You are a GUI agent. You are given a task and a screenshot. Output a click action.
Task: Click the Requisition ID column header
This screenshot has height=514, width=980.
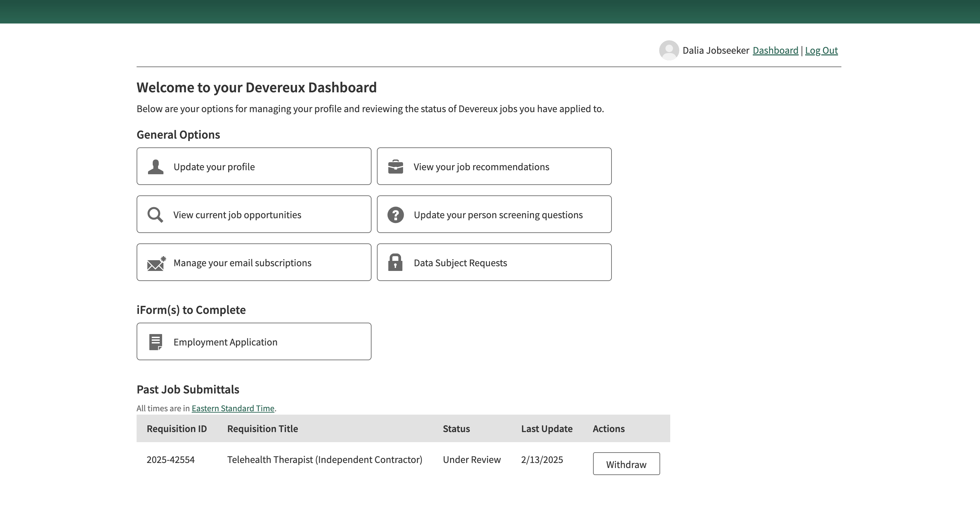(x=177, y=429)
